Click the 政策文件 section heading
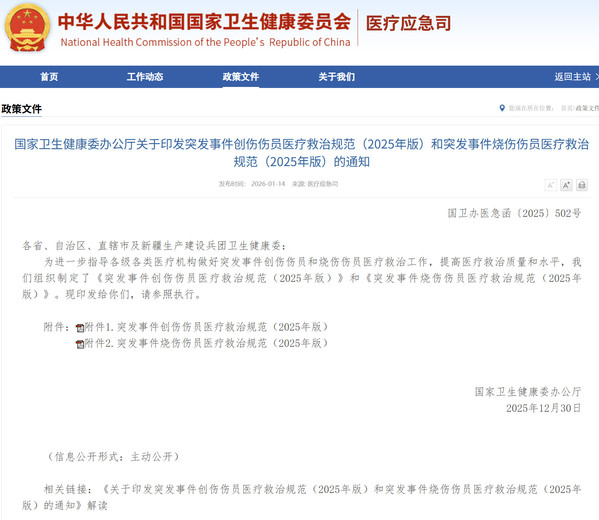This screenshot has height=520, width=599. pyautogui.click(x=21, y=109)
